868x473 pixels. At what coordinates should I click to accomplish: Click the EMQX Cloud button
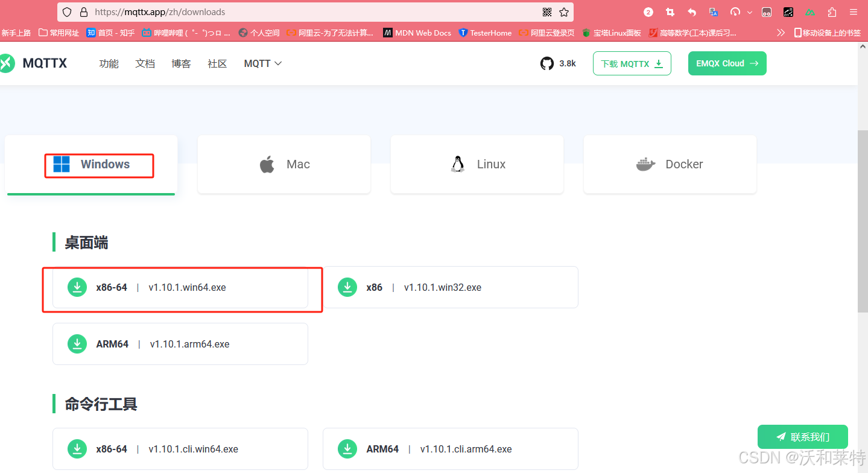click(x=727, y=63)
